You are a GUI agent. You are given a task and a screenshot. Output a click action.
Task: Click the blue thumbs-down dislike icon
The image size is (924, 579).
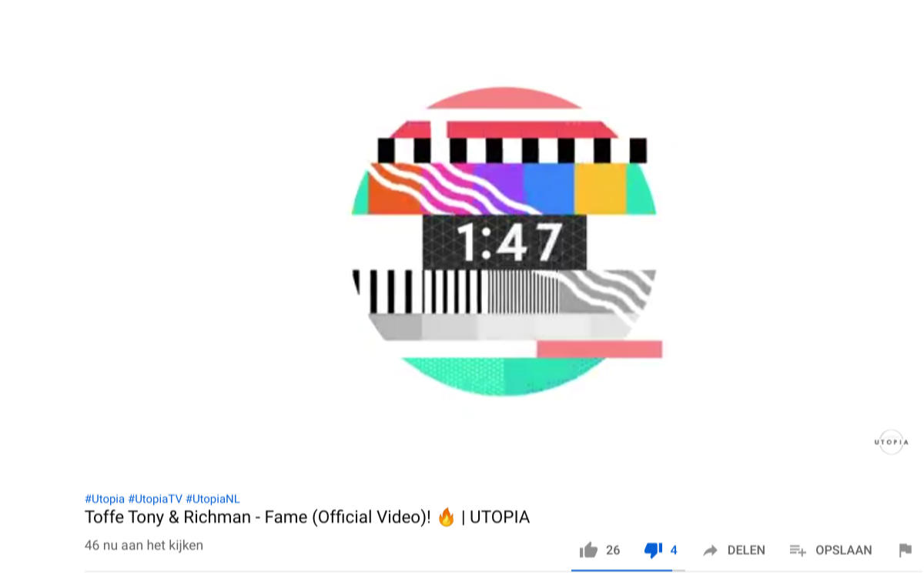pos(653,551)
